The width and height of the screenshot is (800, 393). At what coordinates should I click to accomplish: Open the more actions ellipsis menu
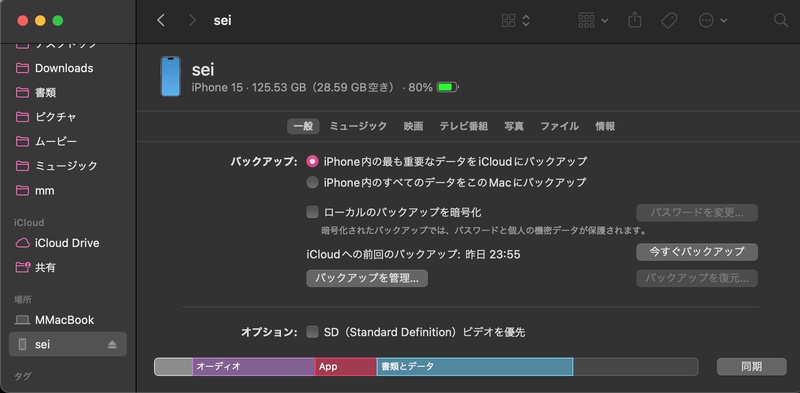click(x=712, y=20)
